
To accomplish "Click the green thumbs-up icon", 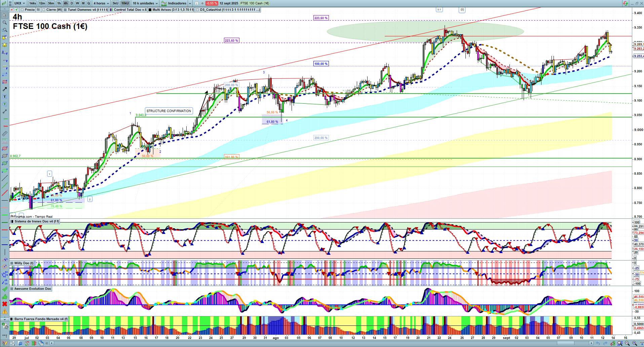I will 5,297.
